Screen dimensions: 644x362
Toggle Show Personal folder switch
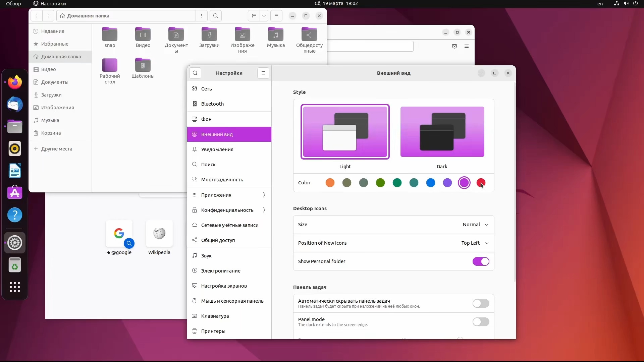[x=481, y=261]
